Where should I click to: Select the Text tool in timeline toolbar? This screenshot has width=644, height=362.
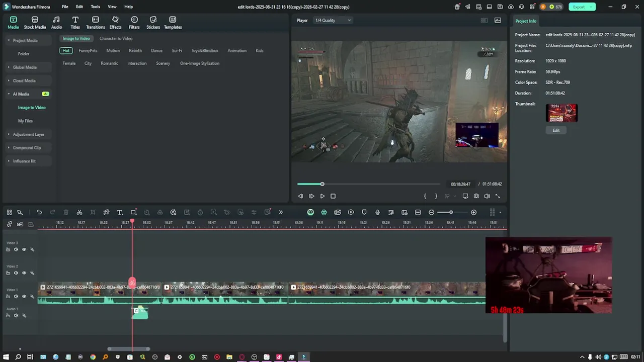pos(120,212)
